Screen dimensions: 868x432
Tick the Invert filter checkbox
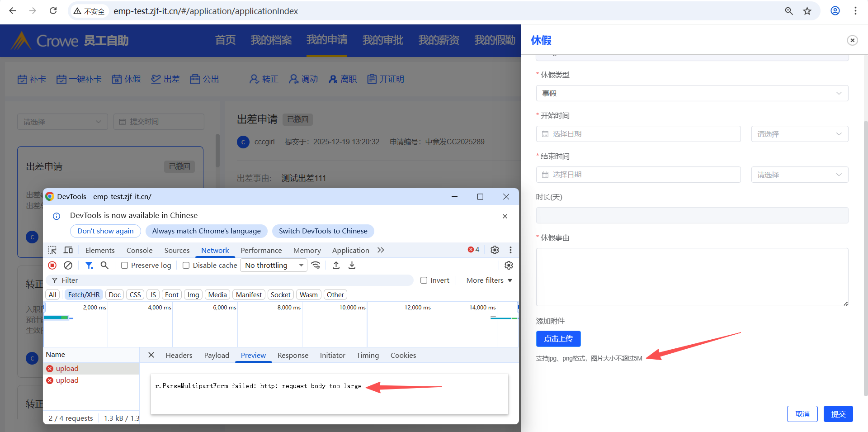424,280
